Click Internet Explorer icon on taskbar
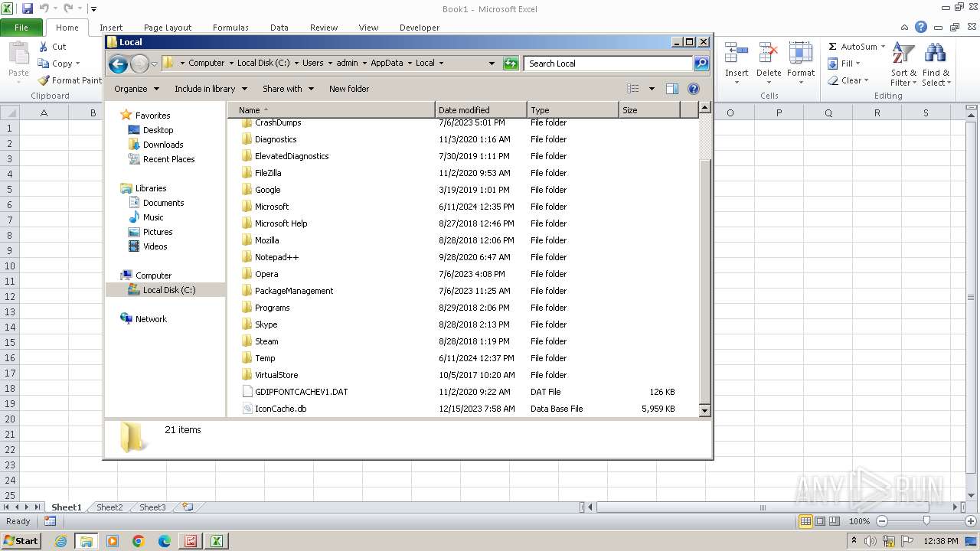 click(60, 541)
